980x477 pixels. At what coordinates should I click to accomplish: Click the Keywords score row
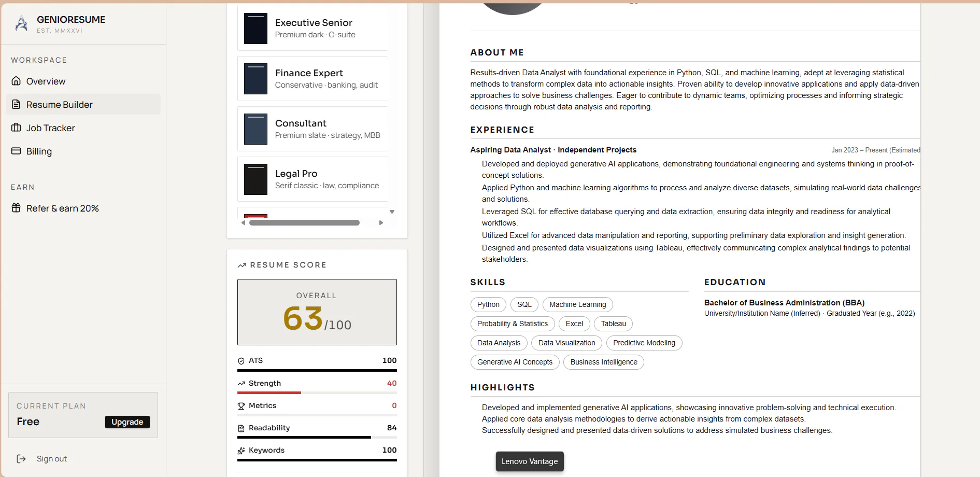[x=317, y=453]
